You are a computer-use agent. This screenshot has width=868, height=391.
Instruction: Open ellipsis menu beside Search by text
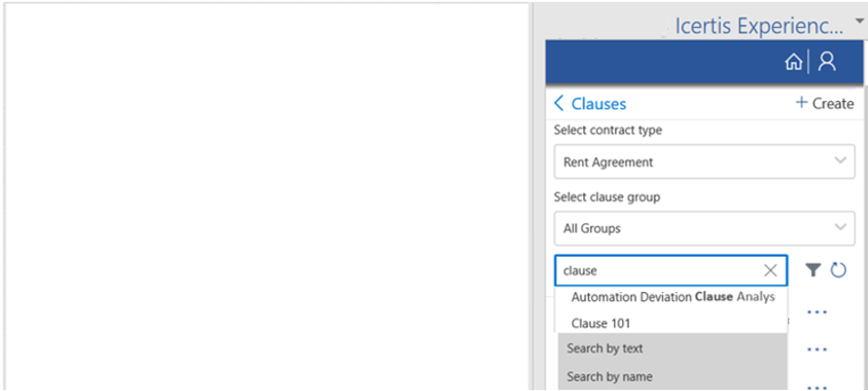pos(816,349)
